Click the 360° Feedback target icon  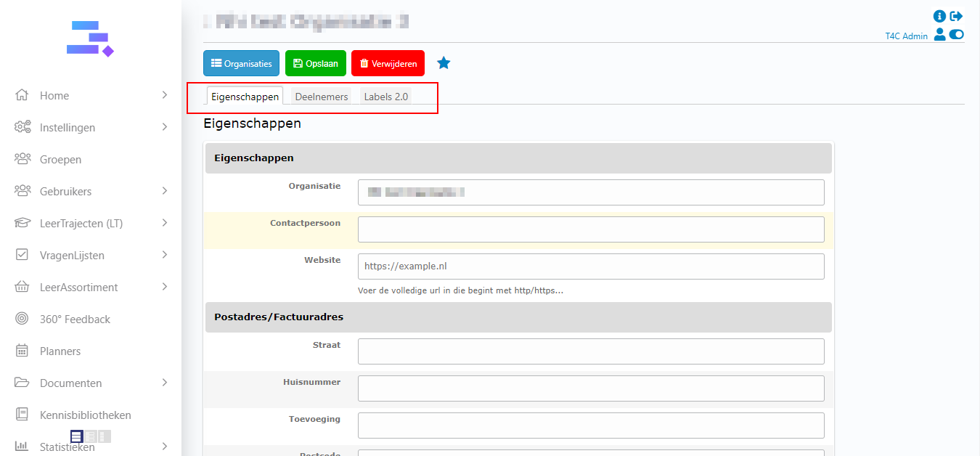[x=23, y=319]
